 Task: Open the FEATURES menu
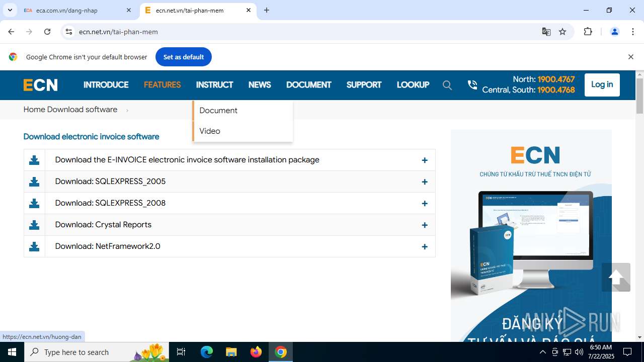[x=162, y=85]
